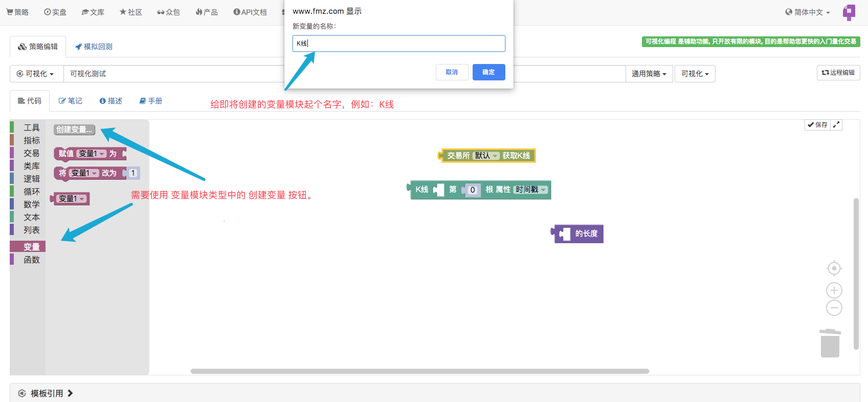Save the strategy with 保存 button
The image size is (868, 402).
point(817,125)
